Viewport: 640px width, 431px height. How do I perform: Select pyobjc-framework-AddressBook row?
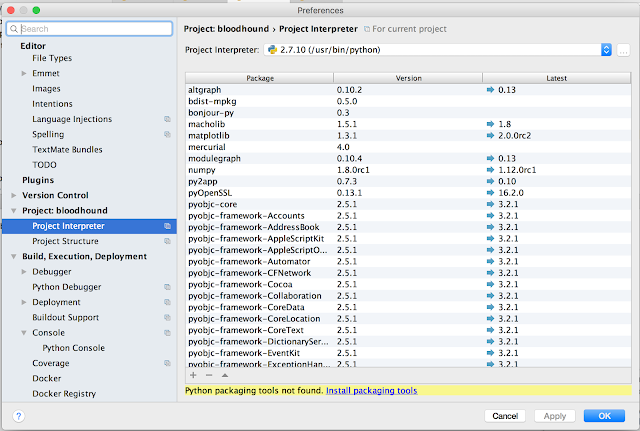pyautogui.click(x=408, y=227)
